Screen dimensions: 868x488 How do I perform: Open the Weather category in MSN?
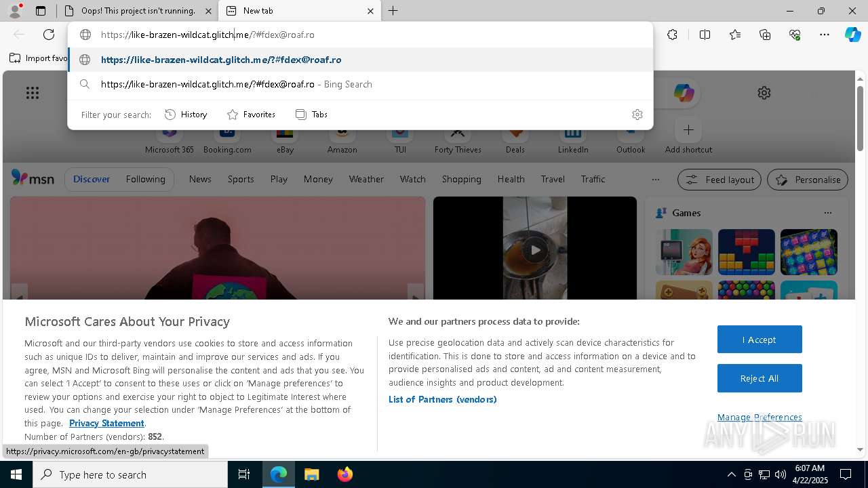(366, 179)
